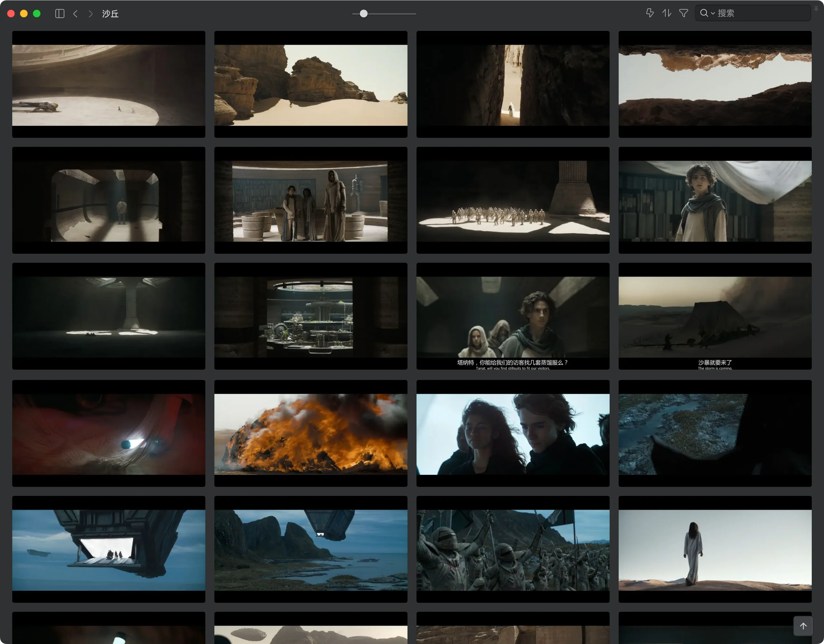Open the soldiers gathered by column thumbnail
The width and height of the screenshot is (824, 644).
(513, 201)
